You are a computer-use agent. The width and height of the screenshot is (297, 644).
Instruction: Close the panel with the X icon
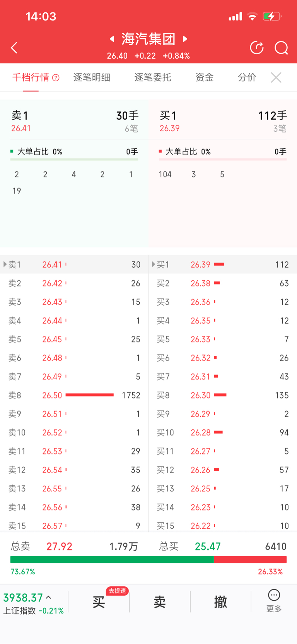[x=276, y=77]
